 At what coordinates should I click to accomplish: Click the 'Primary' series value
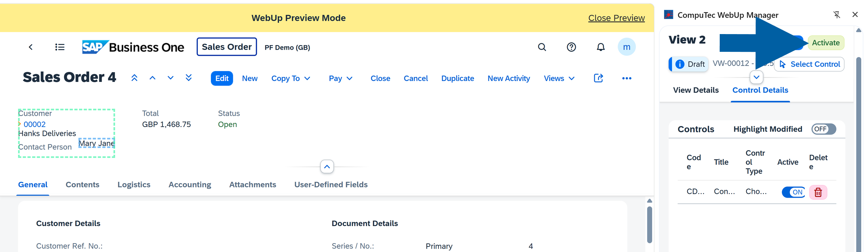point(439,246)
